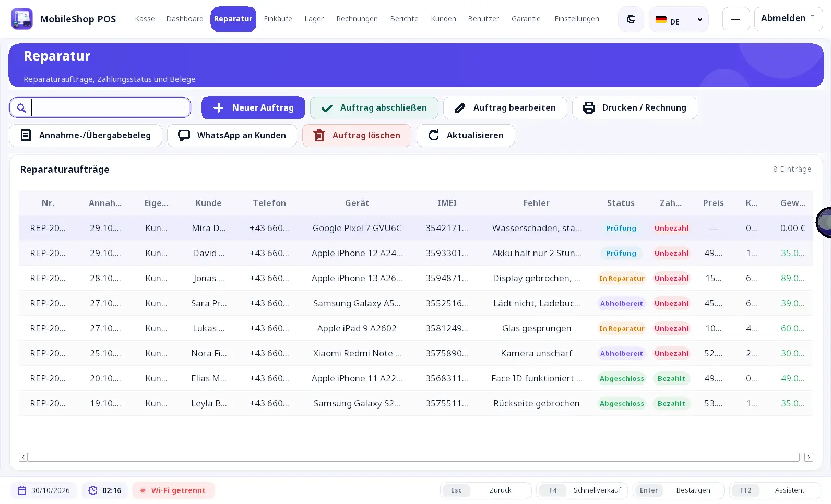Screen dimensions: 831x504
Task: Click the scroll right arrow of the table
Action: coord(809,458)
